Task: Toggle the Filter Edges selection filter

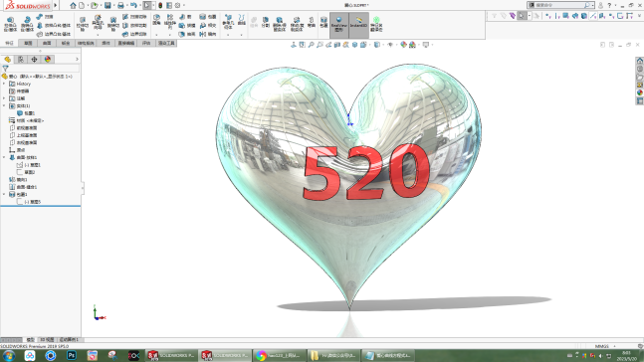Action: pos(557,16)
